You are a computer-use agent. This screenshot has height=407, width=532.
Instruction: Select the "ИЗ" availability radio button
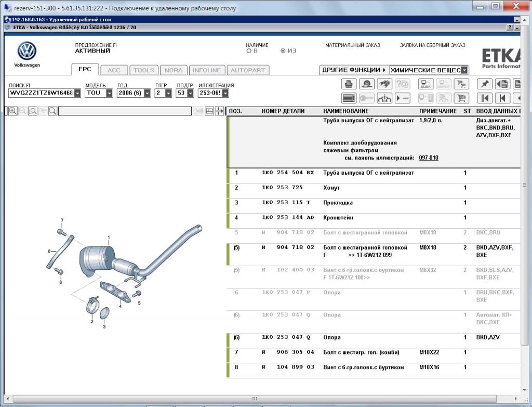(283, 51)
